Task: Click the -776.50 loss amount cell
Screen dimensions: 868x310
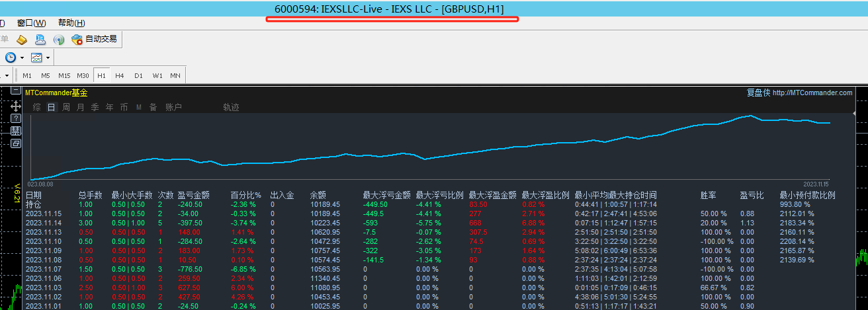Action: pyautogui.click(x=190, y=269)
